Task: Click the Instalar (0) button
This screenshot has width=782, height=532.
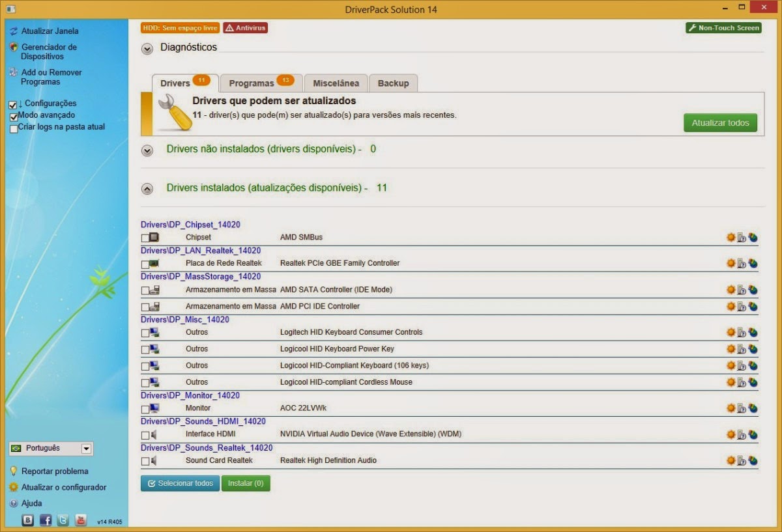Action: [246, 483]
